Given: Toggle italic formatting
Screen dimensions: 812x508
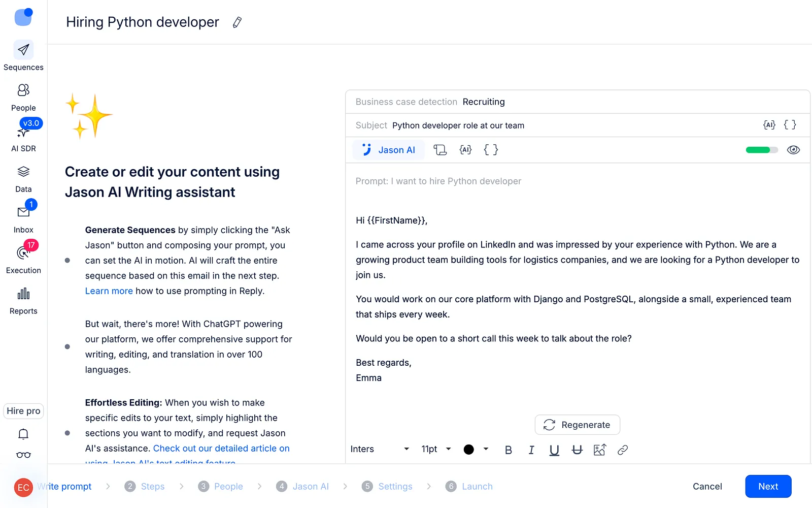Looking at the screenshot, I should coord(531,450).
